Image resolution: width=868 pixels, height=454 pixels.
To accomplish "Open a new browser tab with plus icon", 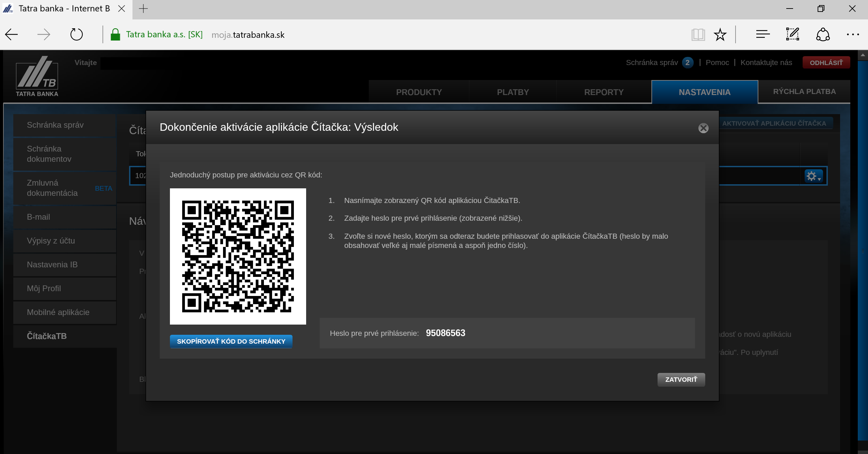I will (x=143, y=9).
